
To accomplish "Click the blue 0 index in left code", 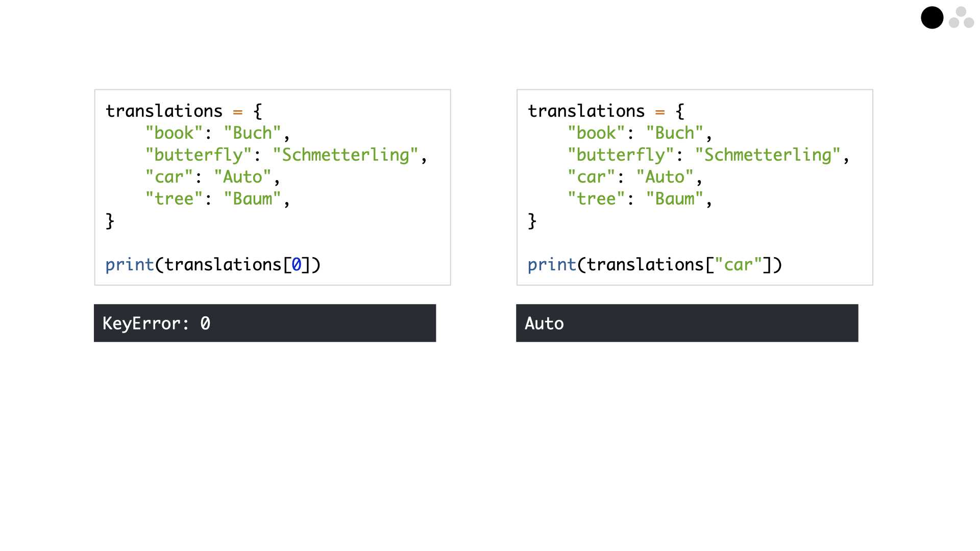I will click(297, 265).
